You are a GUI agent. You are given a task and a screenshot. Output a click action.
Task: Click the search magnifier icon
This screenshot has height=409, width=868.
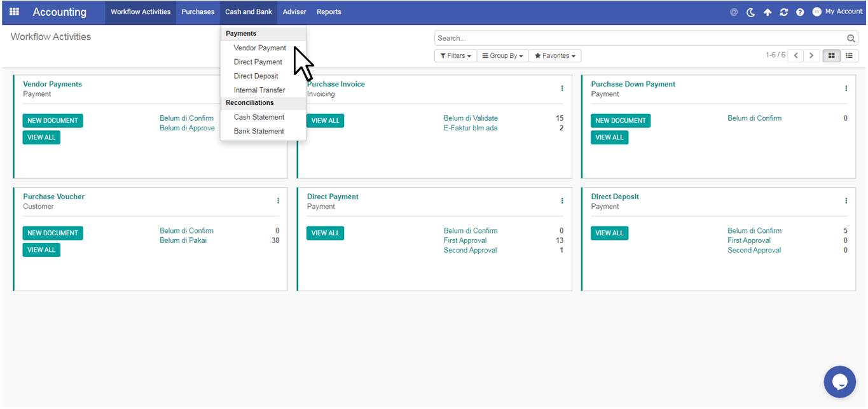coord(851,39)
